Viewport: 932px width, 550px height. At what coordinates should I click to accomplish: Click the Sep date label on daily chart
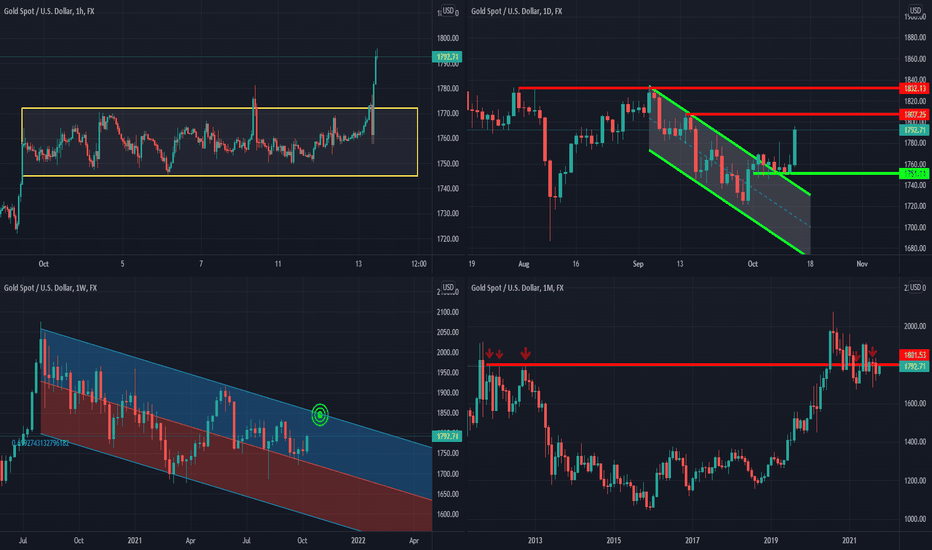[x=638, y=263]
